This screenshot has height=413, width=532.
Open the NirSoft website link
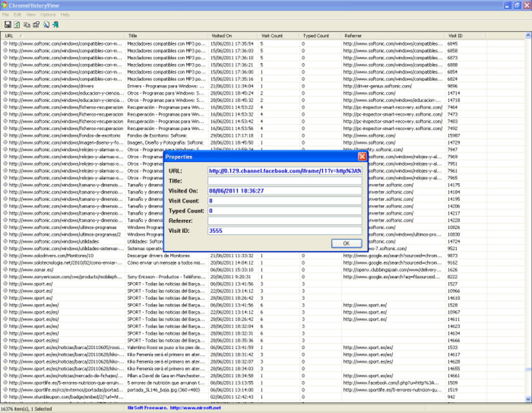tap(195, 408)
